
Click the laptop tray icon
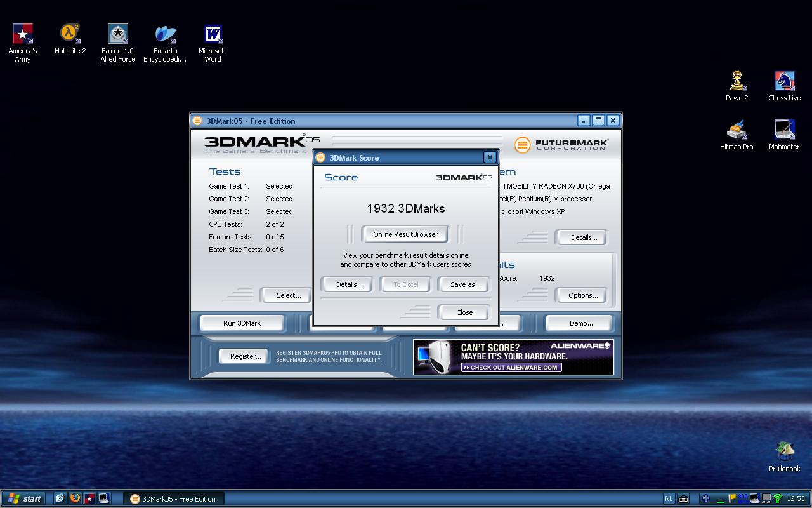pyautogui.click(x=754, y=498)
